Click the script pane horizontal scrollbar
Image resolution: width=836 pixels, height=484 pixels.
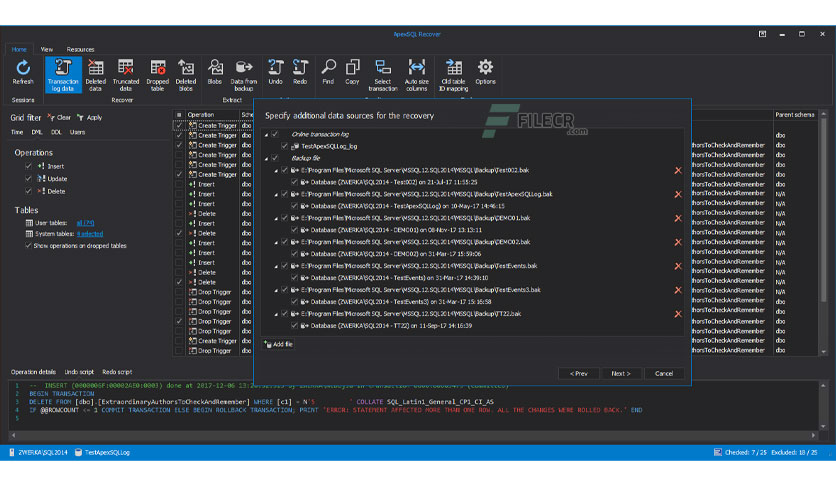coord(413,435)
